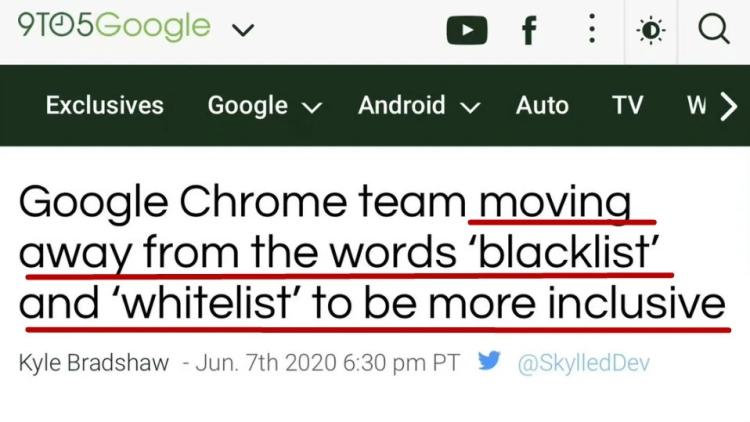Image resolution: width=750 pixels, height=422 pixels.
Task: Open the three-dot more options menu
Action: pyautogui.click(x=593, y=31)
